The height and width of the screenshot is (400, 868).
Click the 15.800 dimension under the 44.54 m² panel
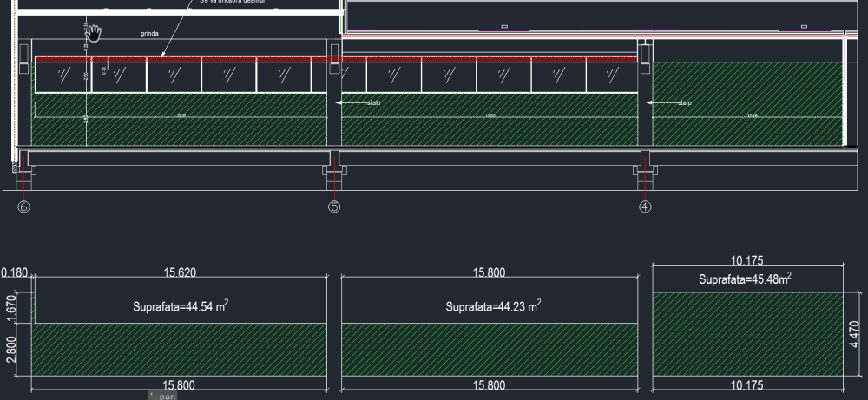(x=179, y=385)
